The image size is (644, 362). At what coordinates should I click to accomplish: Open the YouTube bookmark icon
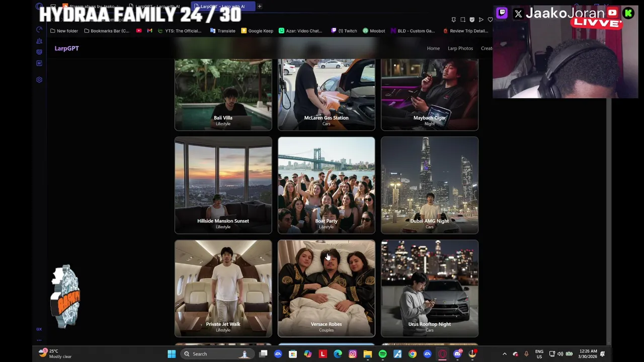[139, 31]
